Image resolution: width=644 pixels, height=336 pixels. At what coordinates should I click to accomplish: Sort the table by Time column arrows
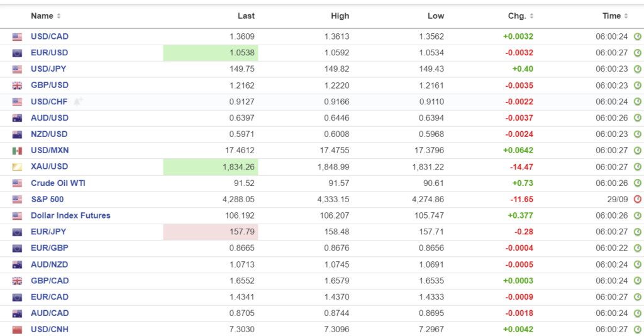coord(626,16)
